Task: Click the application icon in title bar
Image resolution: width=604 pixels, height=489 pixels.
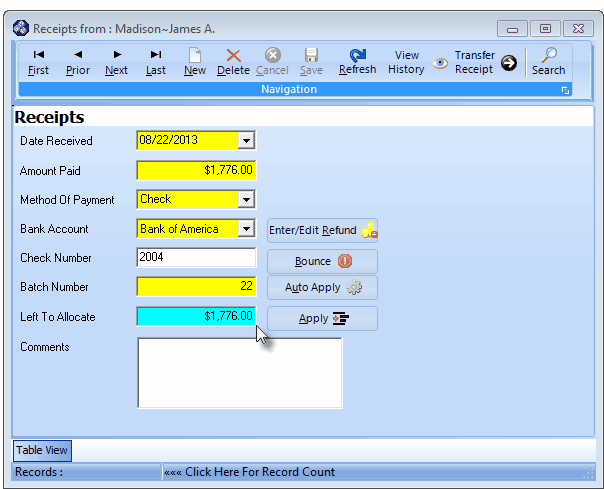Action: click(21, 29)
